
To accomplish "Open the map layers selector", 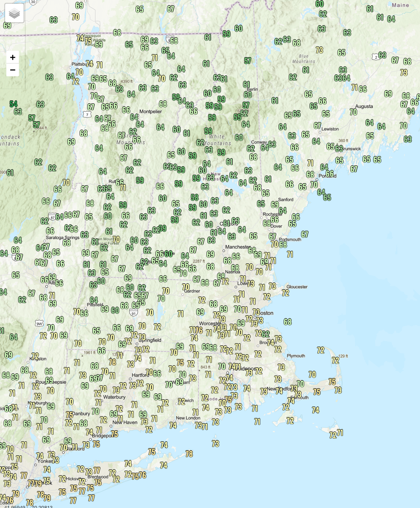I will pyautogui.click(x=14, y=13).
